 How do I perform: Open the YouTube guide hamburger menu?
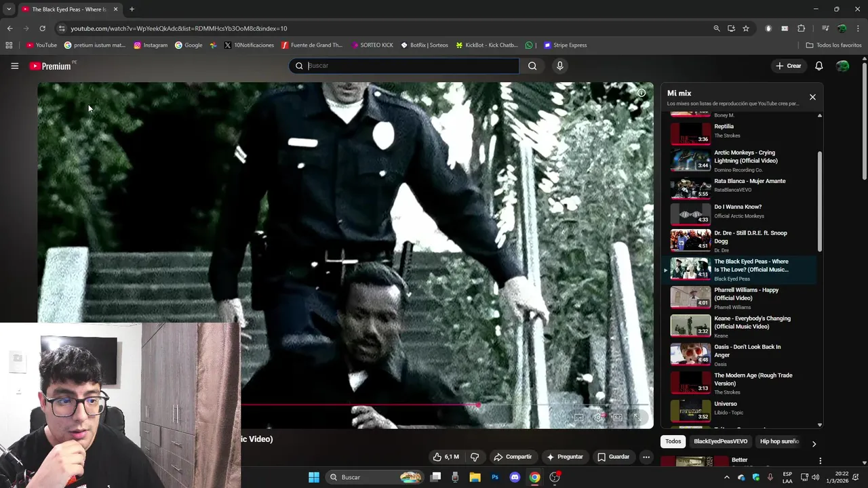tap(14, 66)
